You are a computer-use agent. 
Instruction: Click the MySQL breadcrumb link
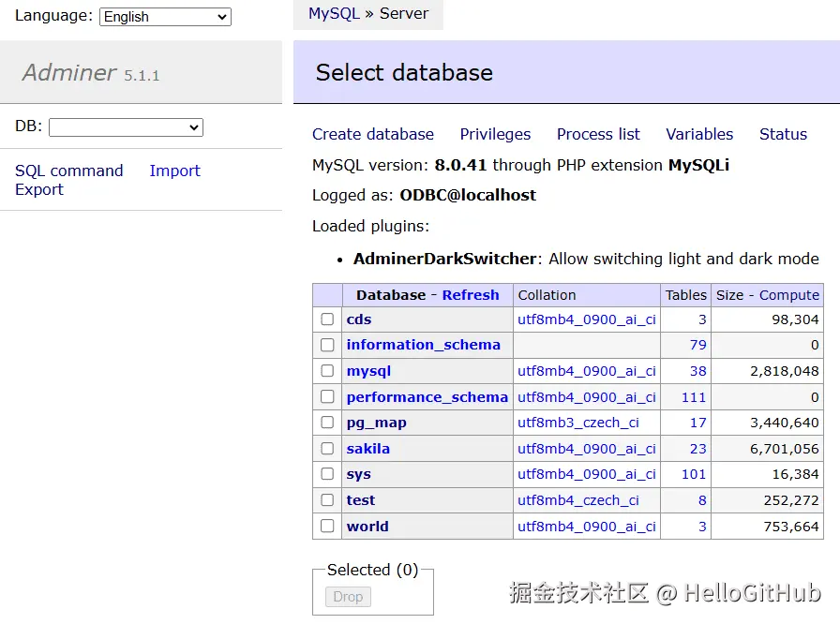(334, 13)
